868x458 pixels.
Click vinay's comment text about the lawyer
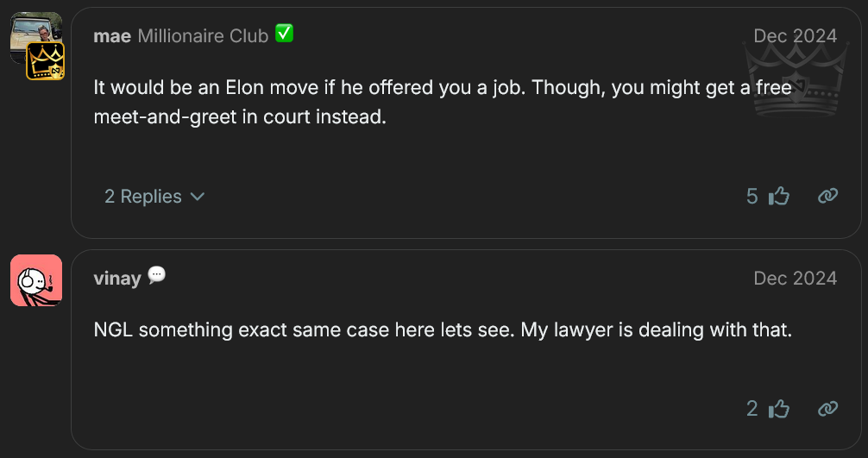[442, 329]
